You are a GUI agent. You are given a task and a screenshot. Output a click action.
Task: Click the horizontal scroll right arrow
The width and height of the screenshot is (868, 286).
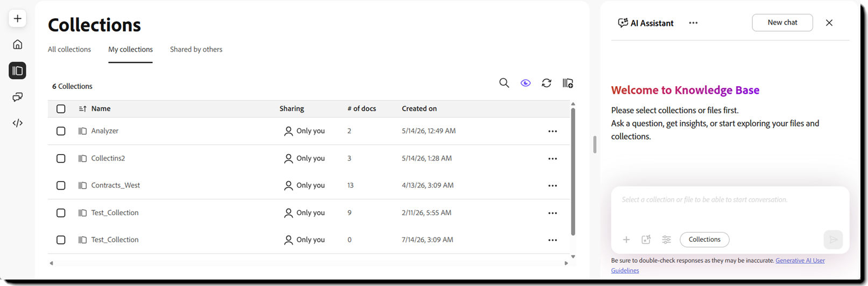pyautogui.click(x=566, y=263)
